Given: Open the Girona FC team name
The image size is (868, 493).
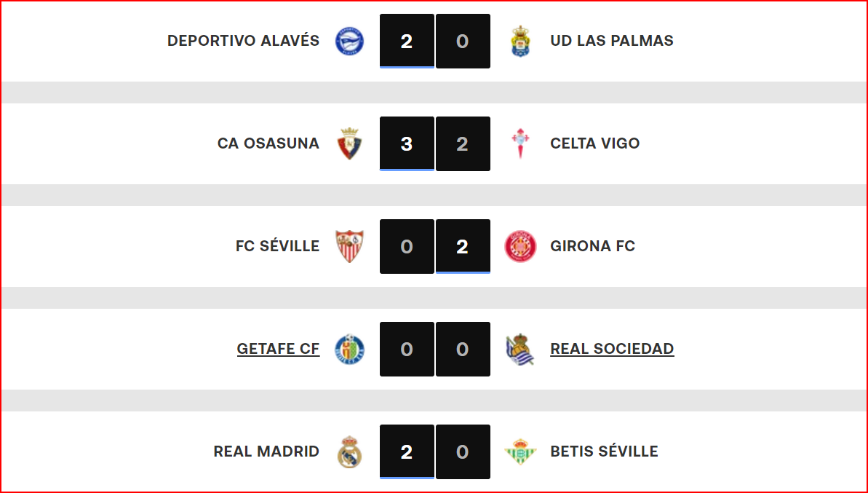Looking at the screenshot, I should [593, 246].
